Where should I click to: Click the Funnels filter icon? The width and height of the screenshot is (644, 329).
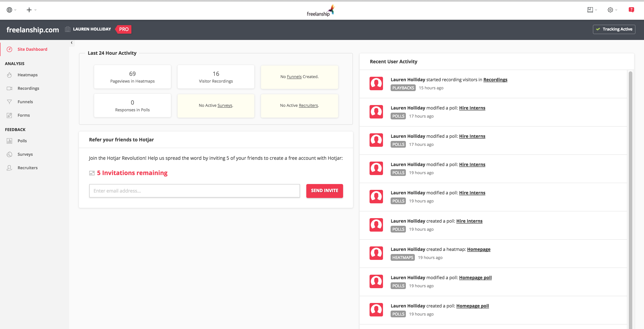coord(9,102)
